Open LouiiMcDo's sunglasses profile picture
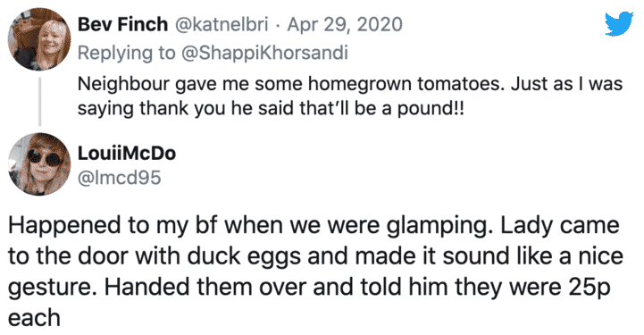 point(39,163)
